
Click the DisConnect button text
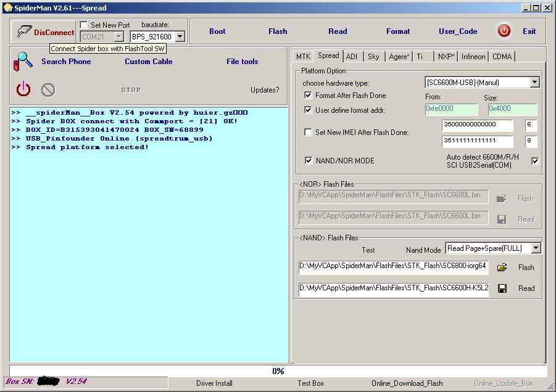pos(54,32)
